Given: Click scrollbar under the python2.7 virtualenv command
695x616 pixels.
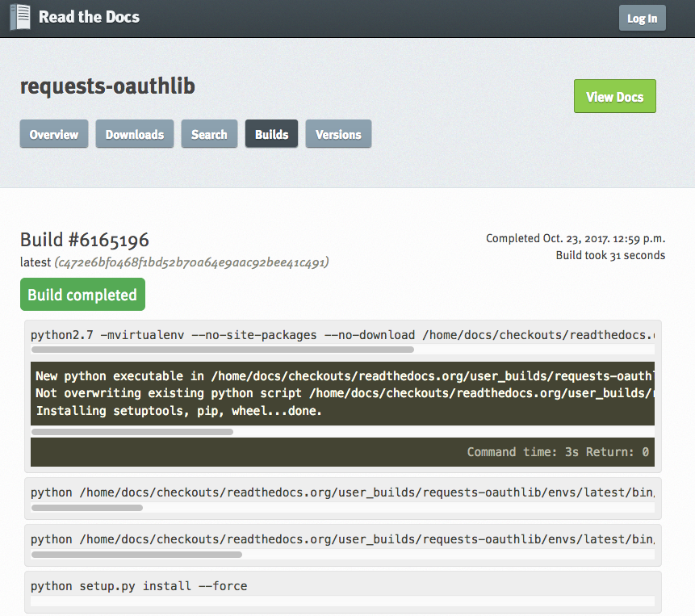Looking at the screenshot, I should [223, 350].
